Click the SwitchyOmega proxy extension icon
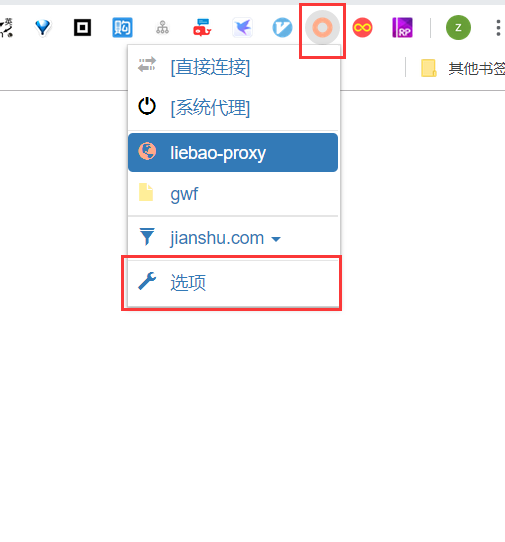The image size is (505, 542). [322, 27]
